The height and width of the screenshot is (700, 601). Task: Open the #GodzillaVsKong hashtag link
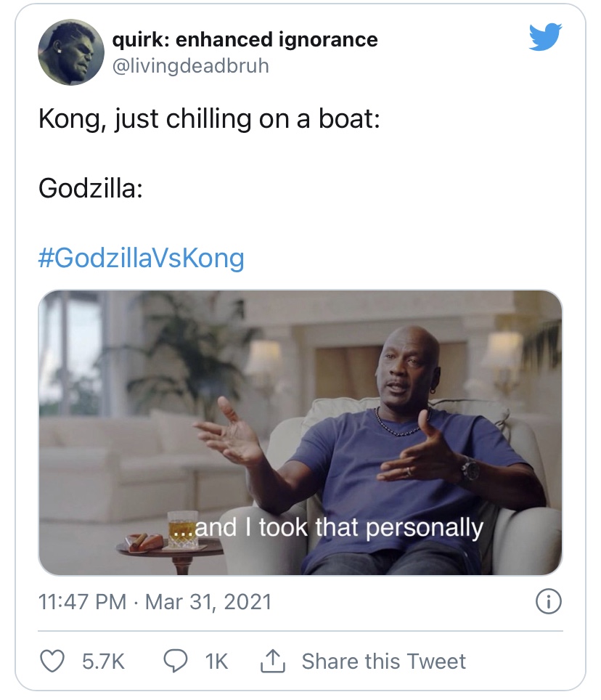(x=141, y=257)
